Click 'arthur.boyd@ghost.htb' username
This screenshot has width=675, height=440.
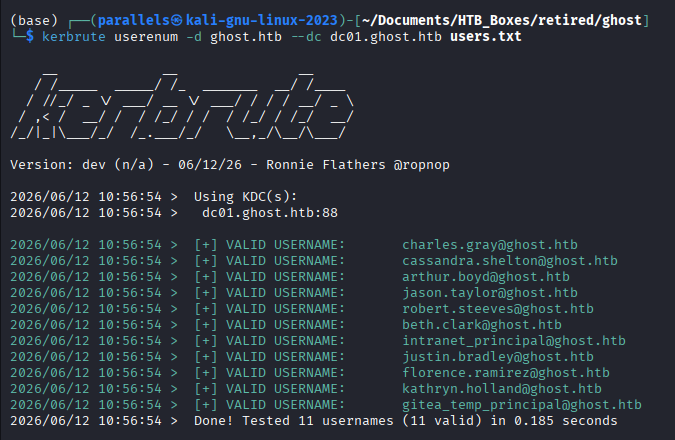[x=486, y=277]
